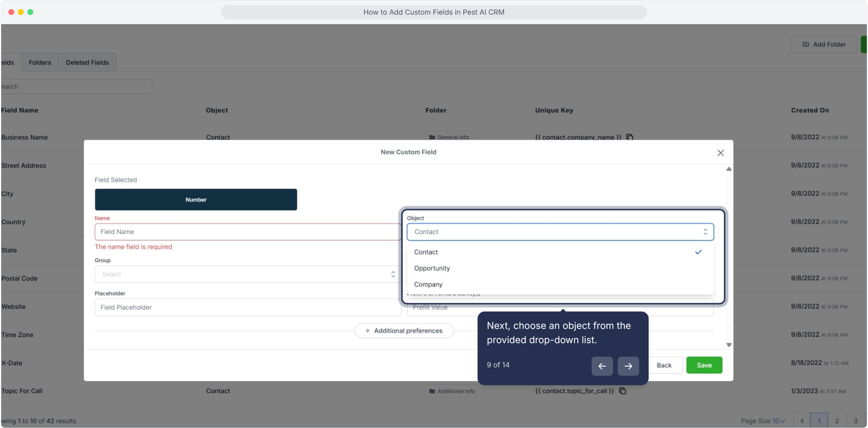Screen dimensions: 868x428
Task: Go to the next tutorial step arrow
Action: (x=628, y=366)
